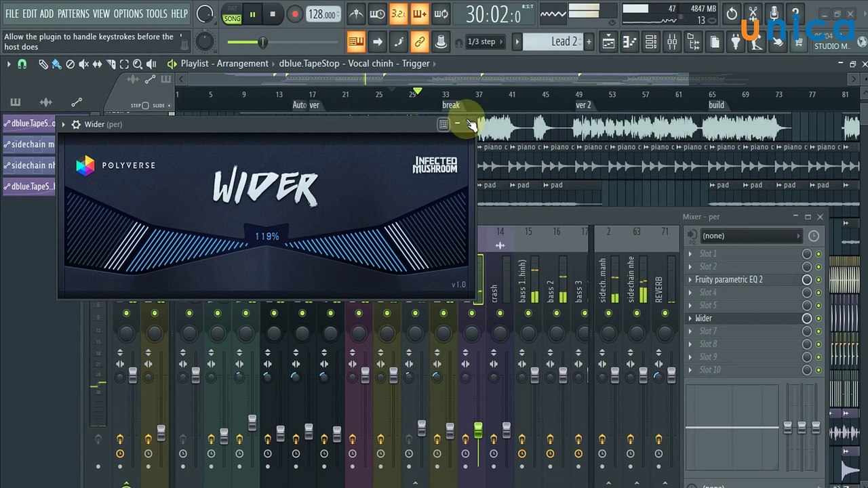
Task: Toggle the Wider slot enable light
Action: point(818,318)
